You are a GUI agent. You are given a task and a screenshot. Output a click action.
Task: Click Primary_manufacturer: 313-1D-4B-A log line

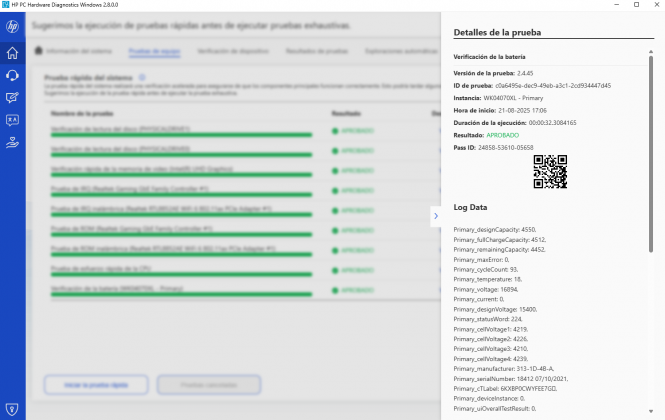pos(504,369)
